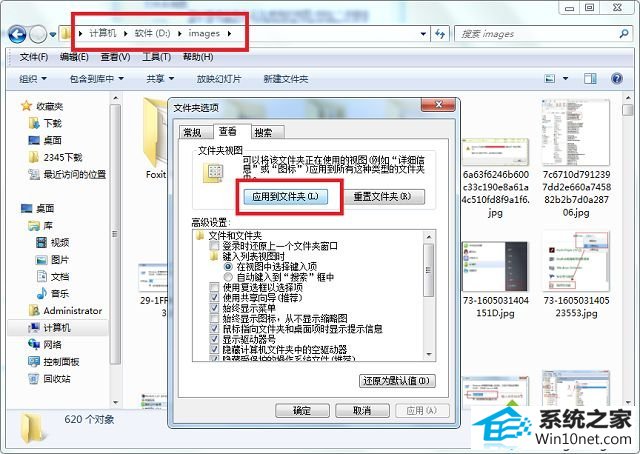The height and width of the screenshot is (454, 640).
Task: Open the 编辑(E) menu
Action: [74, 57]
